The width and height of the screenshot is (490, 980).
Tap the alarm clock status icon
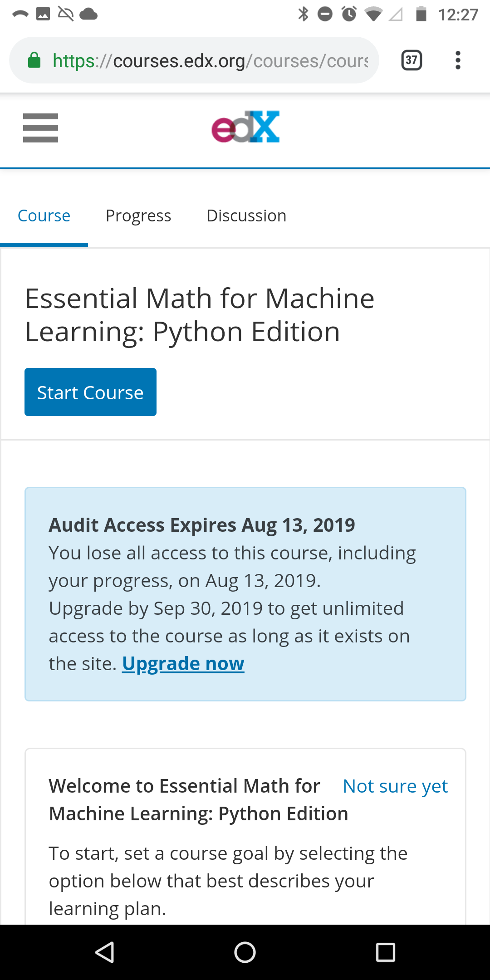[x=349, y=14]
